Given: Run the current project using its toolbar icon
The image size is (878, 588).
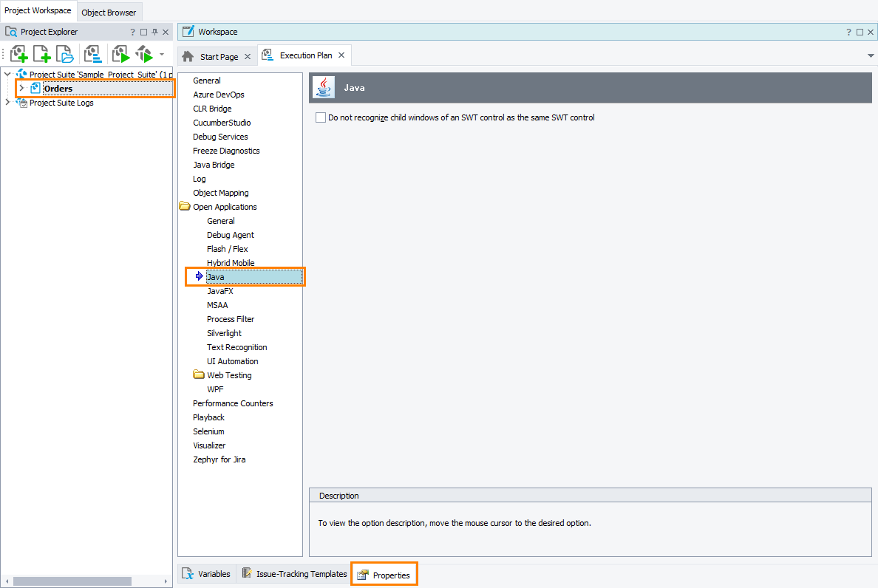Looking at the screenshot, I should click(x=120, y=53).
